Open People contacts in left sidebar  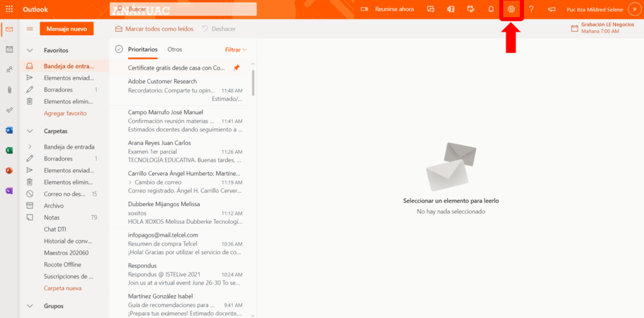coord(9,70)
